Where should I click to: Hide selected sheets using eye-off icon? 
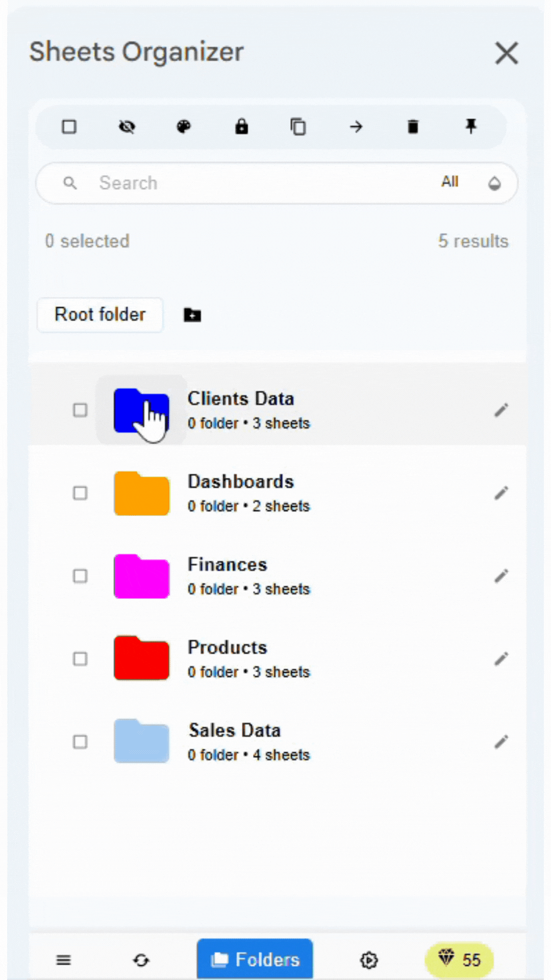[127, 127]
